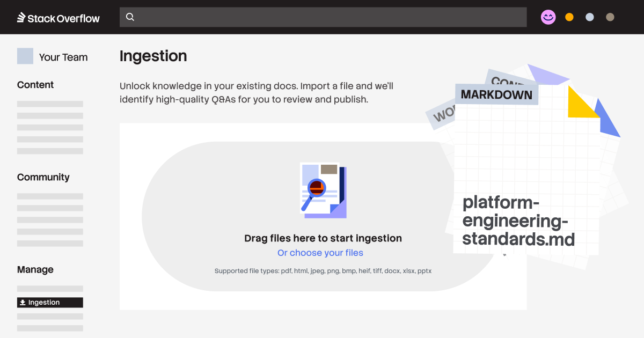Click the download icon beside Ingestion
The width and height of the screenshot is (644, 338).
23,303
